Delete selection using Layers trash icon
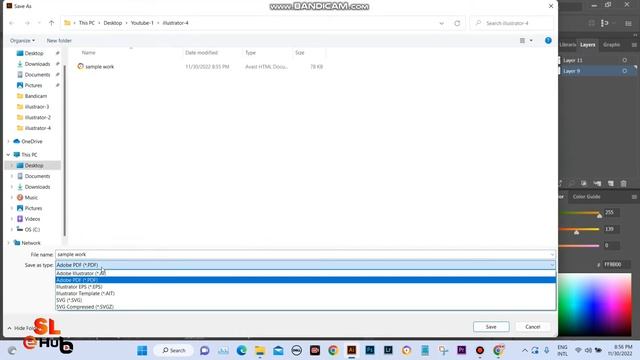Image resolution: width=640 pixels, height=360 pixels. (624, 184)
